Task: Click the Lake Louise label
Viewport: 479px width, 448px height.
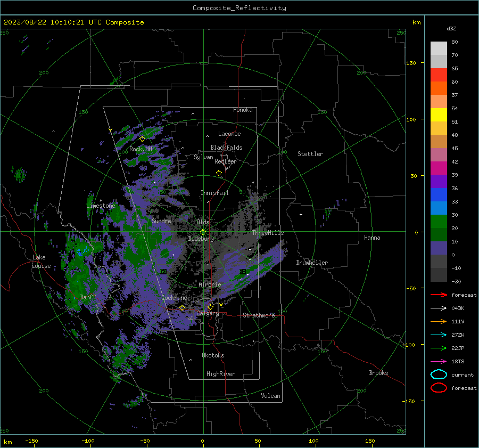Action: 41,262
